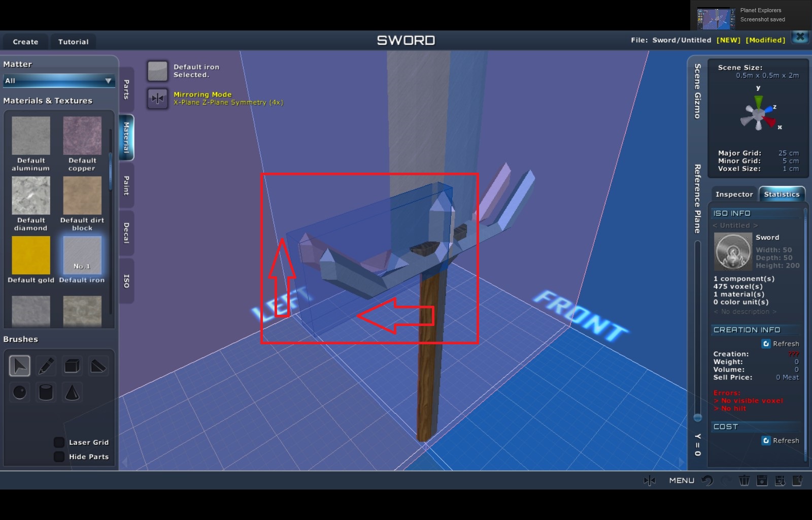Select the cone brush tool
The width and height of the screenshot is (812, 520).
pyautogui.click(x=72, y=392)
